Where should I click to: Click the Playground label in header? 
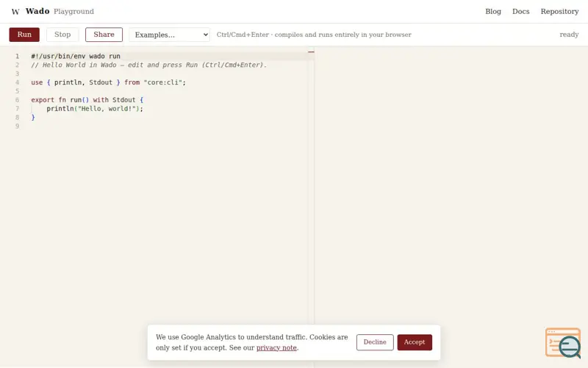74,11
